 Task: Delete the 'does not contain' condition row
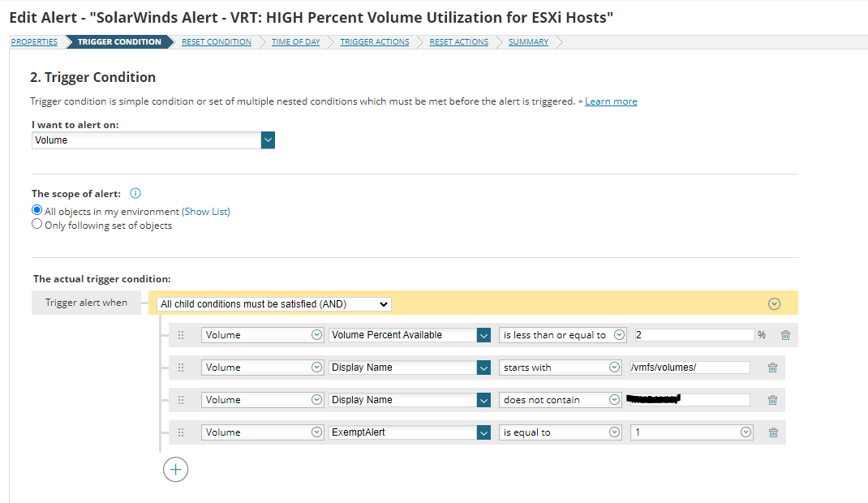(773, 399)
